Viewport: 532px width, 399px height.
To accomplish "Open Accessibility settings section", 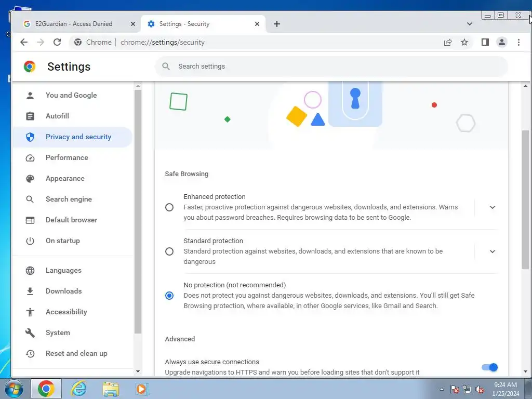I will click(72, 312).
